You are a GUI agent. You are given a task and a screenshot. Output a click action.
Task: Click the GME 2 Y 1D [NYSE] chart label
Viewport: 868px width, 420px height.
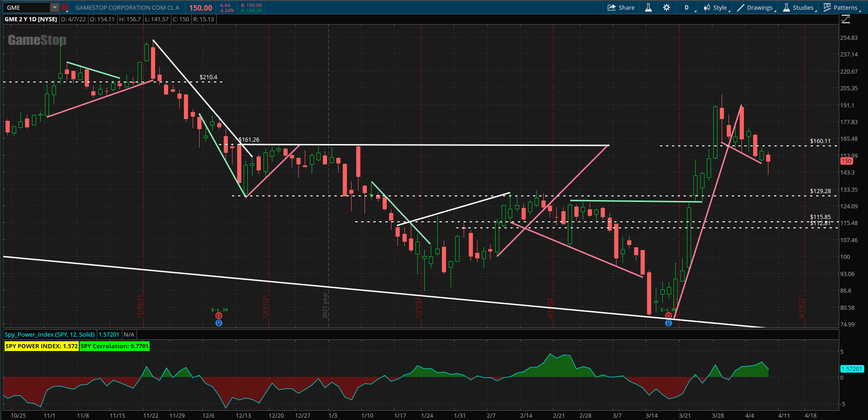tap(31, 19)
